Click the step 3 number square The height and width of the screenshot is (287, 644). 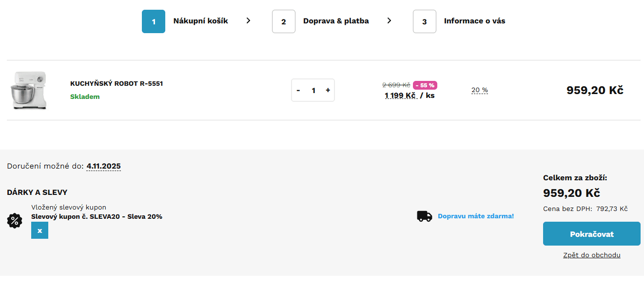[x=424, y=21]
